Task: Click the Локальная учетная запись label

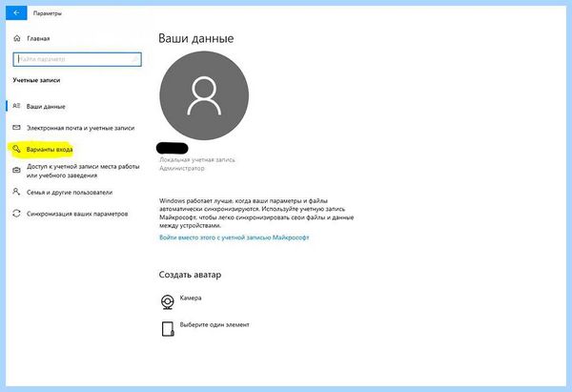Action: (197, 160)
